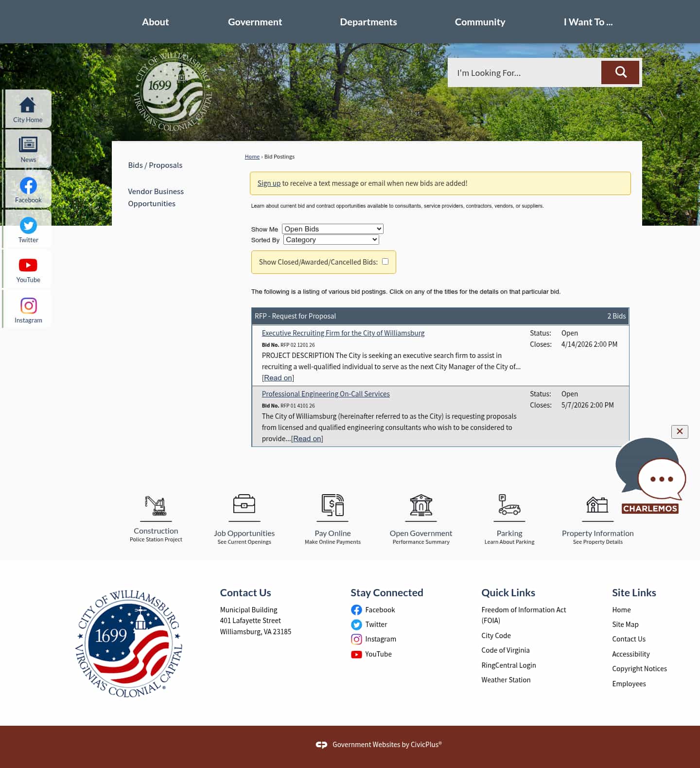The image size is (700, 768).
Task: Launch the Charlemos chat bubble
Action: pos(651,476)
